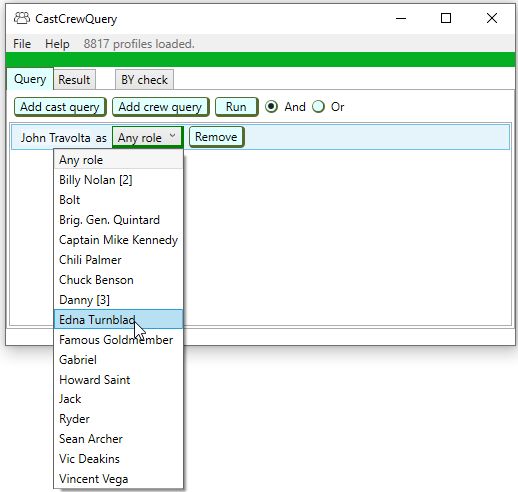The height and width of the screenshot is (492, 518).
Task: Pick Ryder from the dropdown list
Action: [x=118, y=419]
